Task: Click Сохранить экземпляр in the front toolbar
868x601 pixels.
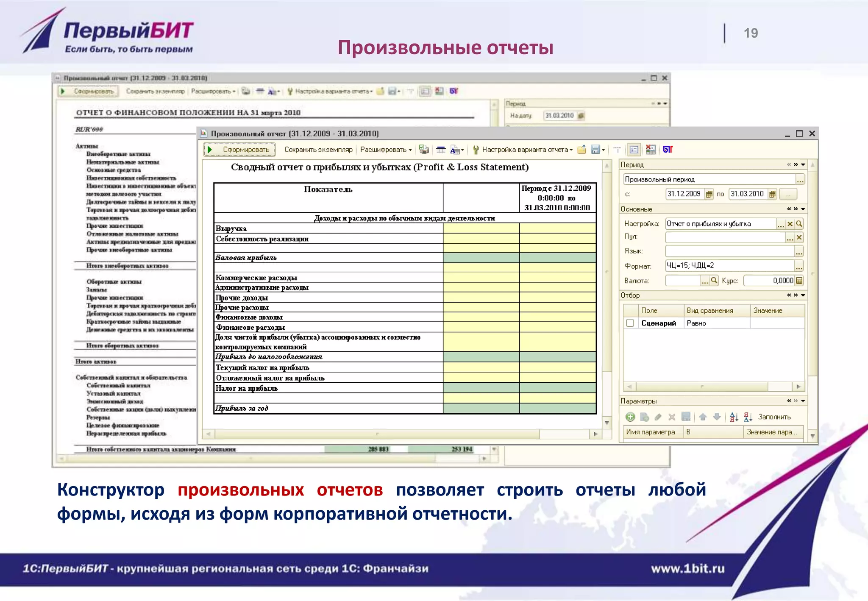Action: point(318,150)
